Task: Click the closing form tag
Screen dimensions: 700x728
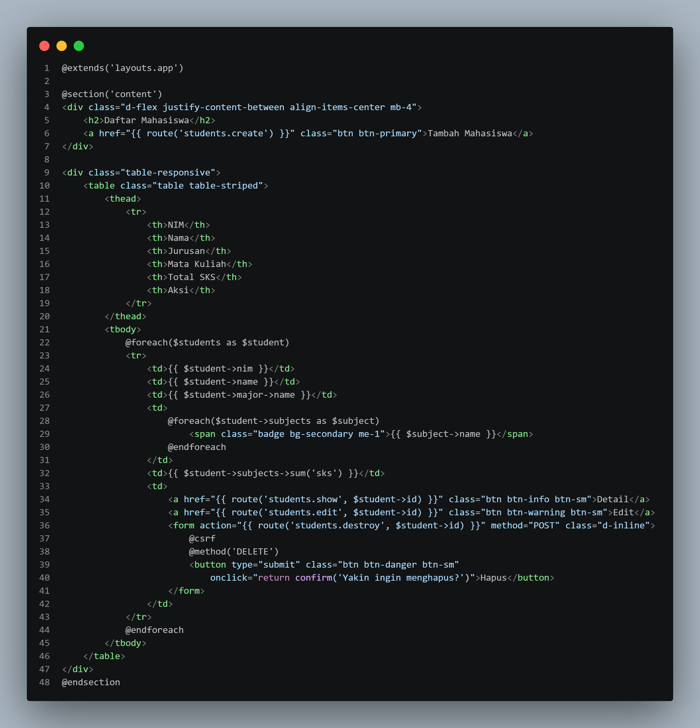Action: pos(186,591)
